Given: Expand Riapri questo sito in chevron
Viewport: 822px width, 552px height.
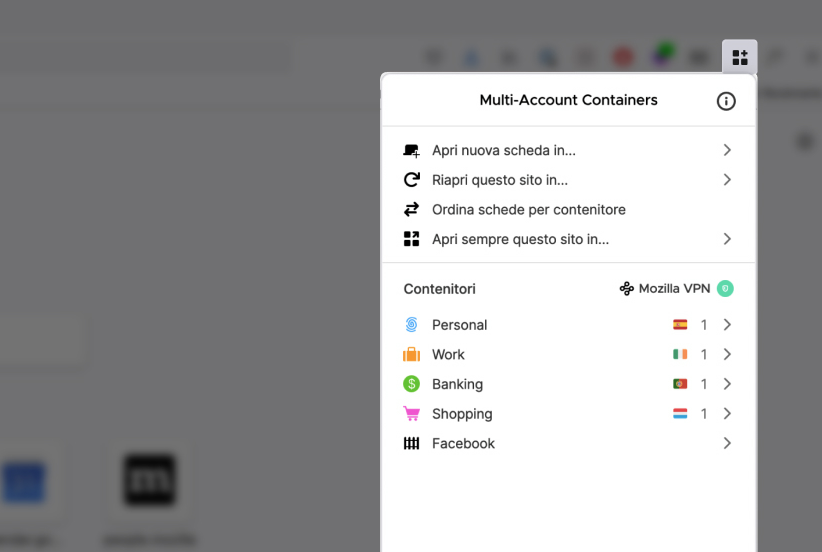Looking at the screenshot, I should (727, 180).
